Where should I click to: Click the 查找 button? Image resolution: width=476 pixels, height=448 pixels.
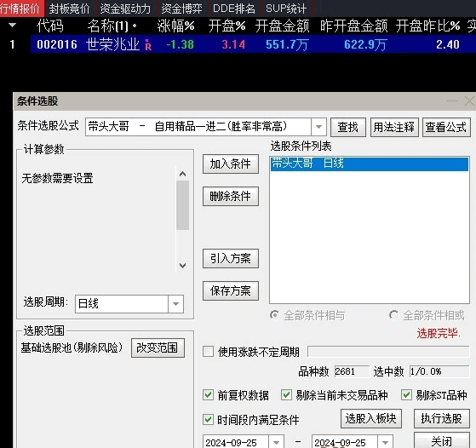(348, 127)
